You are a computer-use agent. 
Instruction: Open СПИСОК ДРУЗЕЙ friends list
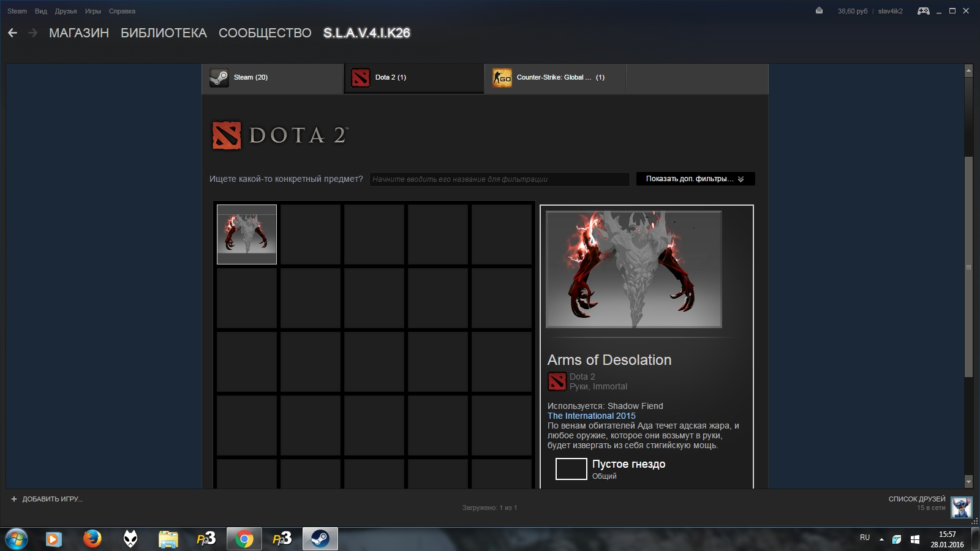click(917, 499)
